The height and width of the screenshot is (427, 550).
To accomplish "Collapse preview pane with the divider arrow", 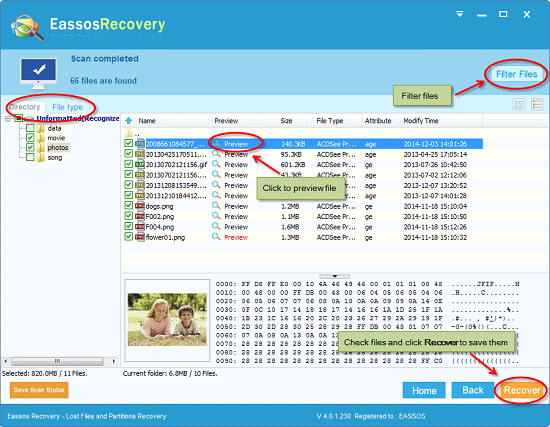I will pyautogui.click(x=334, y=276).
